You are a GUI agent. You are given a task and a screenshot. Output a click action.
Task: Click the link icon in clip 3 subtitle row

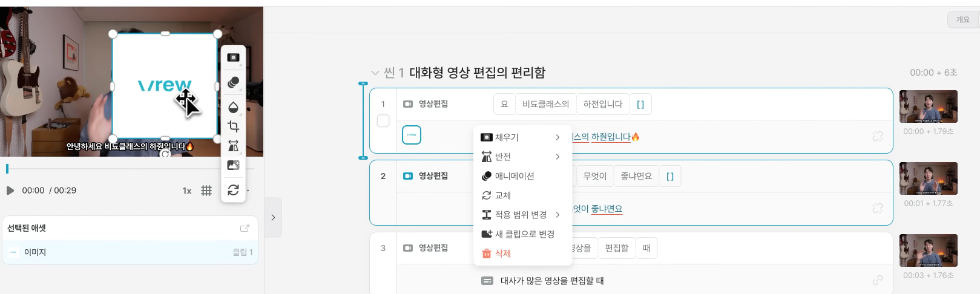pyautogui.click(x=878, y=280)
